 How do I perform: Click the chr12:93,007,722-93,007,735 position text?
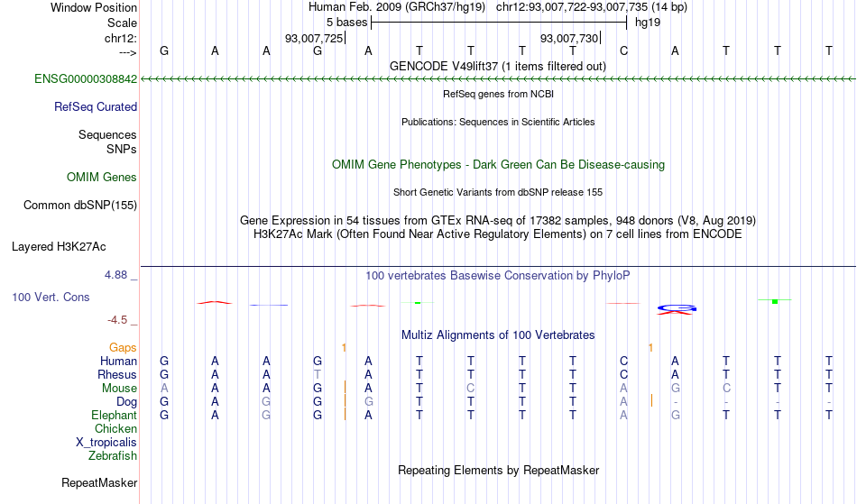point(592,7)
